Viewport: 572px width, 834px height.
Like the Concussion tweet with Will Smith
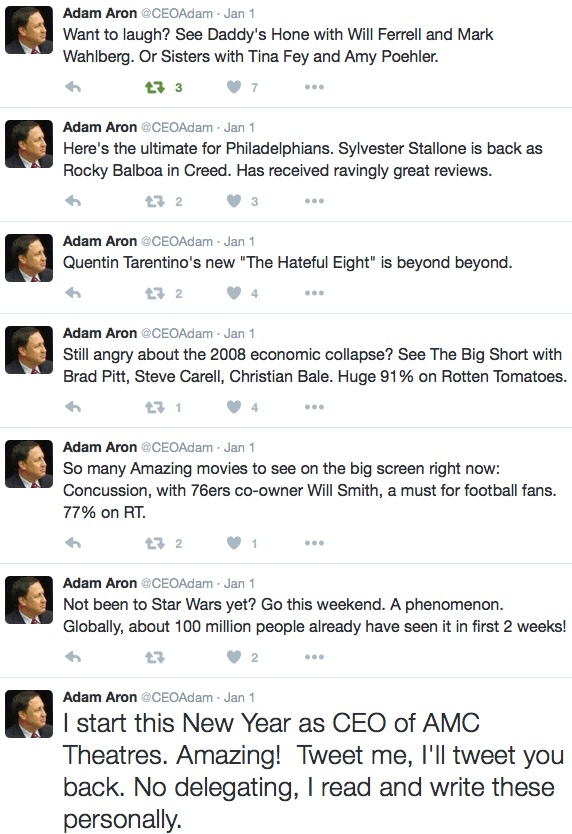point(234,543)
